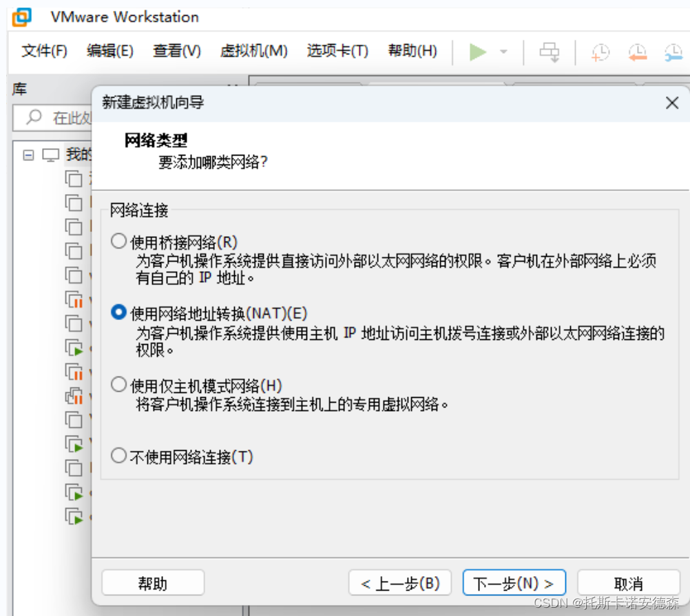
Task: Click the 要添加哪类网络? text
Action: coord(213,162)
